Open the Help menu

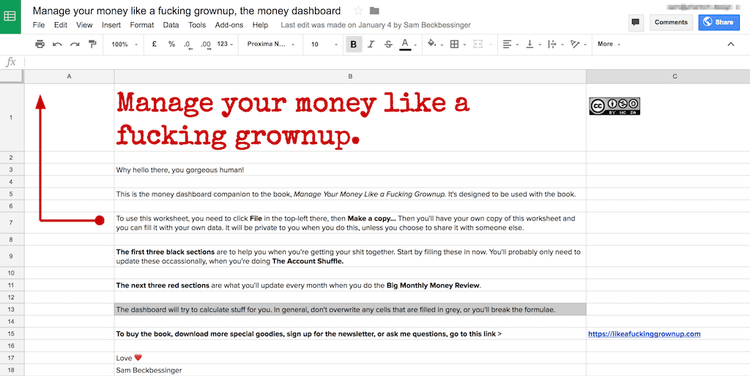(x=260, y=25)
